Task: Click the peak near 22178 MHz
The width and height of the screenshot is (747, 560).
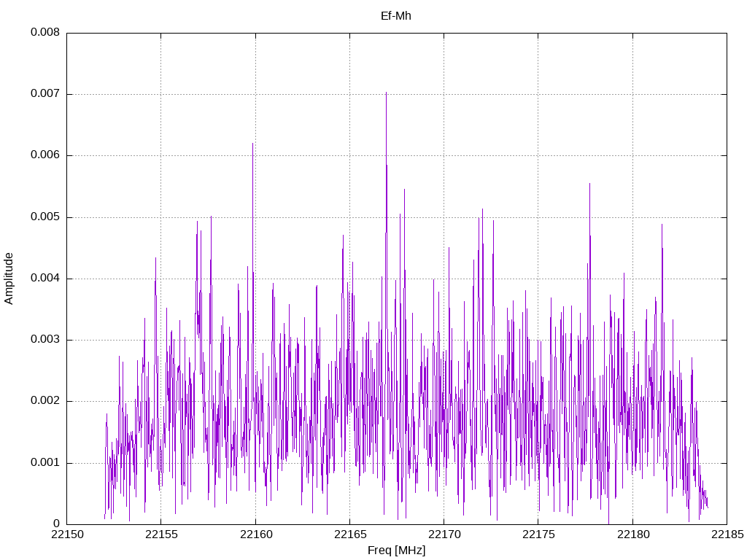Action: pyautogui.click(x=589, y=184)
